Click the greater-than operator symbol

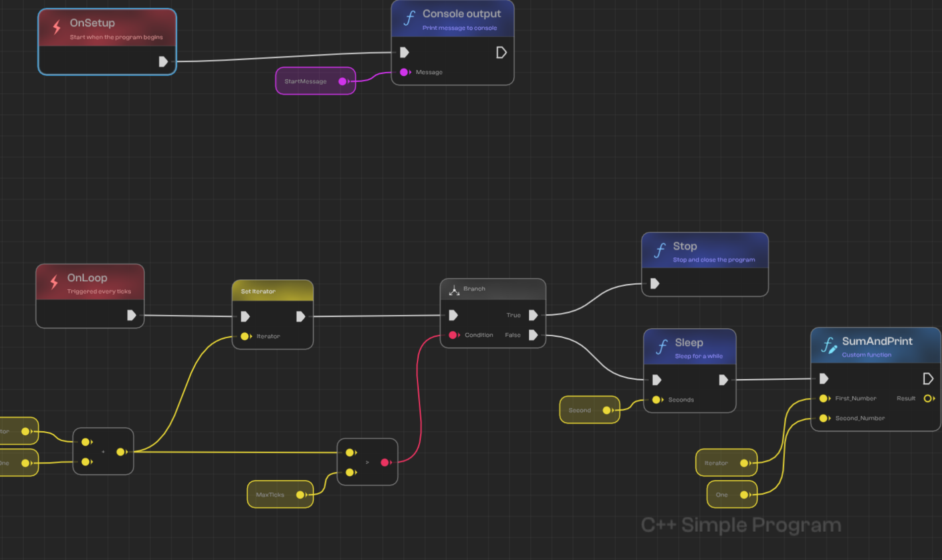point(367,462)
